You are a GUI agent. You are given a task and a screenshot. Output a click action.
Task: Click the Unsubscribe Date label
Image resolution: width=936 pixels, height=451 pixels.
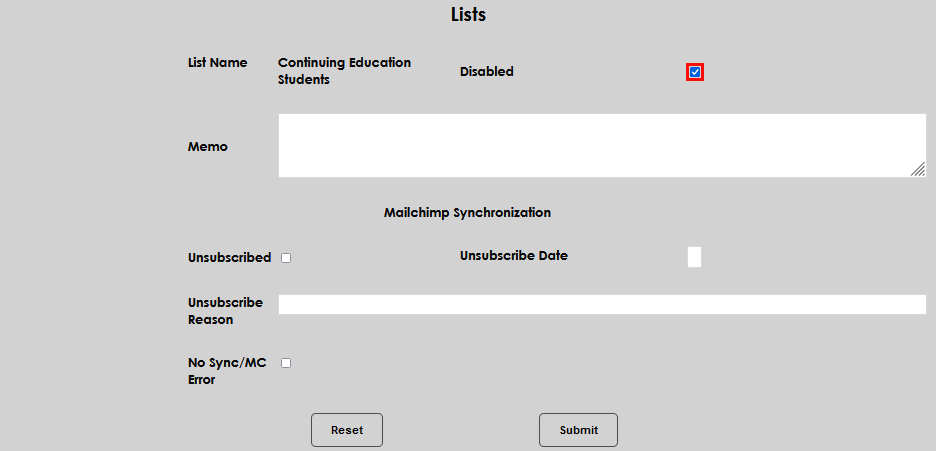(x=513, y=256)
